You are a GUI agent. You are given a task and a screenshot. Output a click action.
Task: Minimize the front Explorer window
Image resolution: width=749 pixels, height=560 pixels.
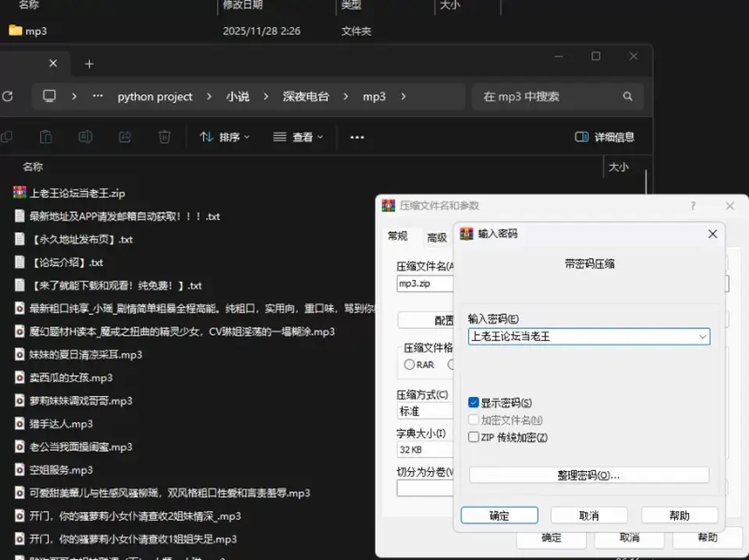559,56
